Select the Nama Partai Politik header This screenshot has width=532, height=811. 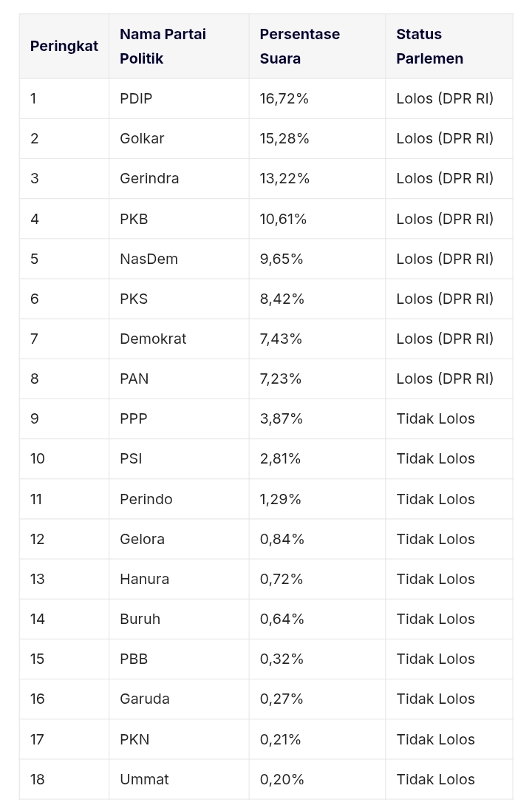(179, 46)
